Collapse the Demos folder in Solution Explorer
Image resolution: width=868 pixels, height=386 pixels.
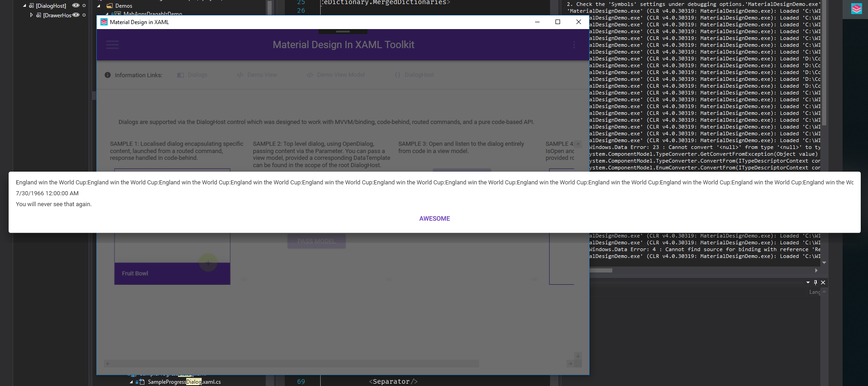99,6
